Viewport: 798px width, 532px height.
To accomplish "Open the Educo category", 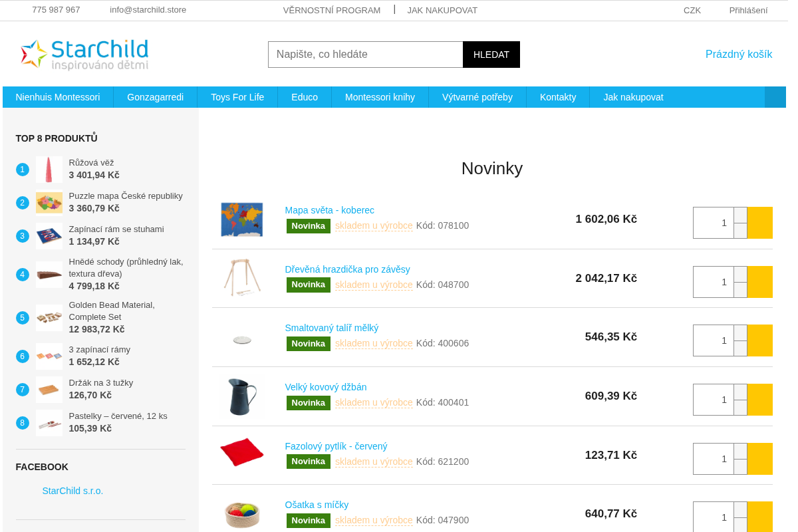I will (305, 97).
